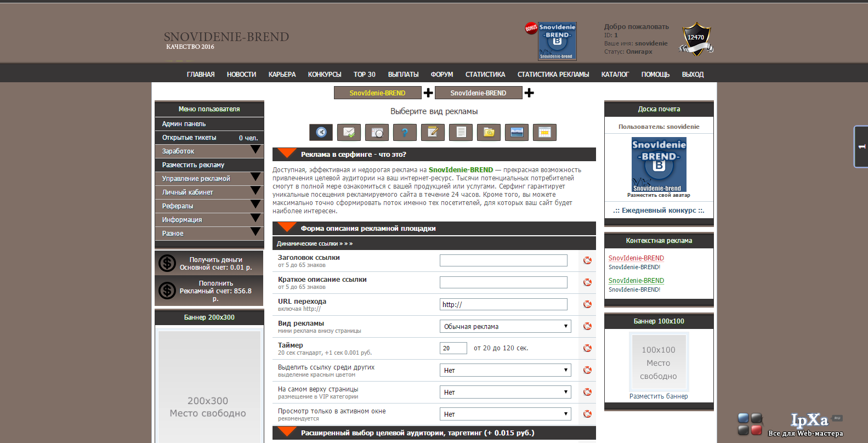Select the plain document page ad icon
868x443 pixels.
461,132
